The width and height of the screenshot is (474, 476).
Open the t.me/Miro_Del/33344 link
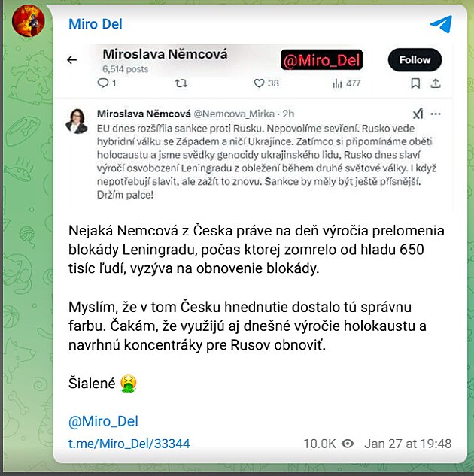[x=129, y=444]
